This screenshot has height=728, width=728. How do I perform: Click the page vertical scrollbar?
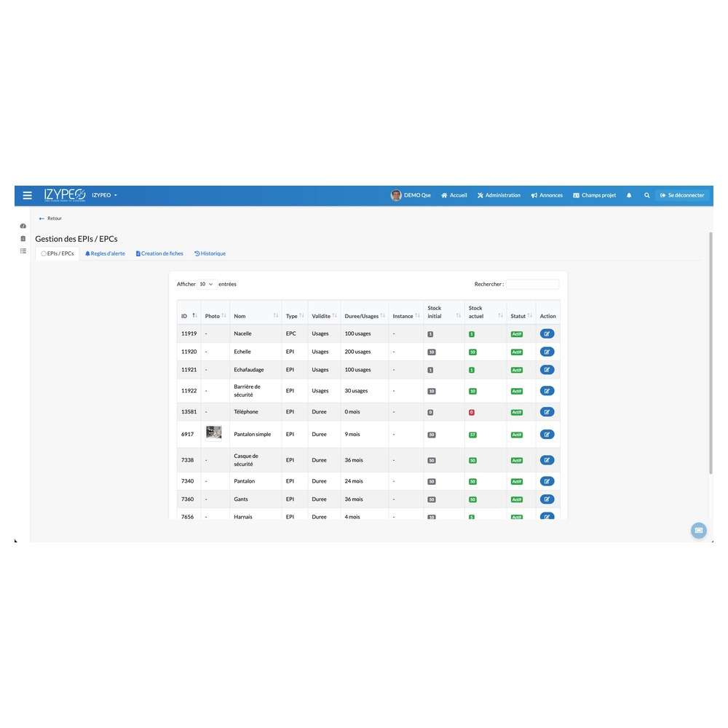coord(711,353)
